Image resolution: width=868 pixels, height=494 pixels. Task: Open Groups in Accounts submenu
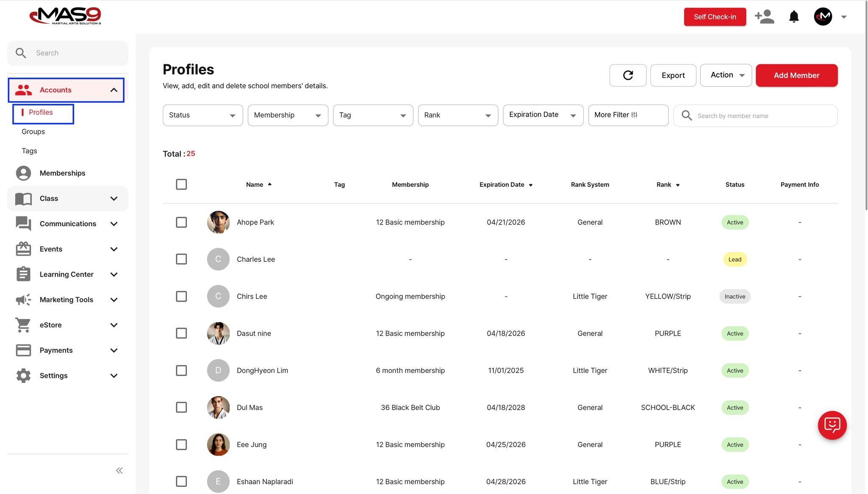click(33, 132)
